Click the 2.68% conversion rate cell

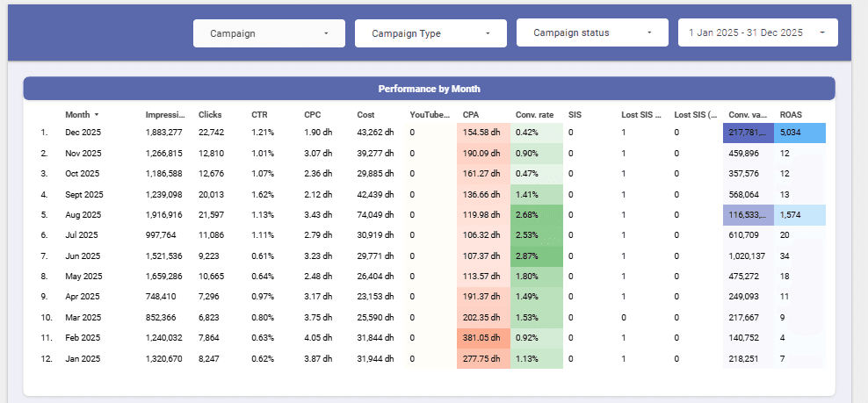[537, 215]
